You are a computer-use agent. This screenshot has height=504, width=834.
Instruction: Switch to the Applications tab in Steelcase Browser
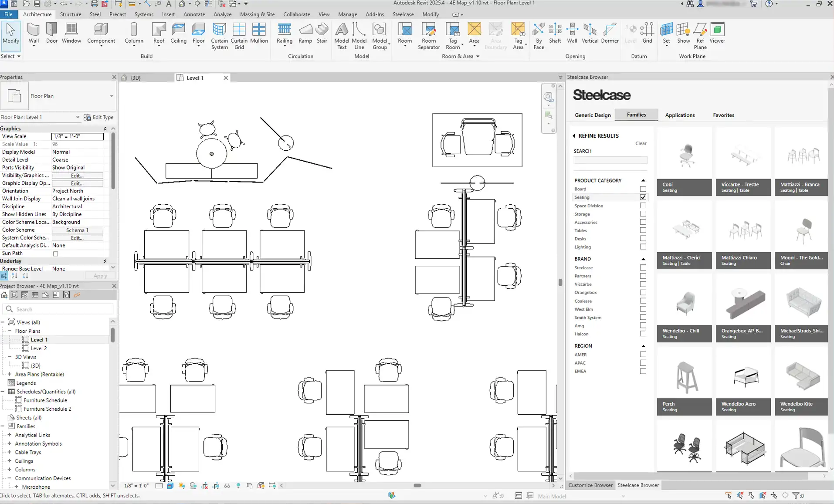coord(679,115)
